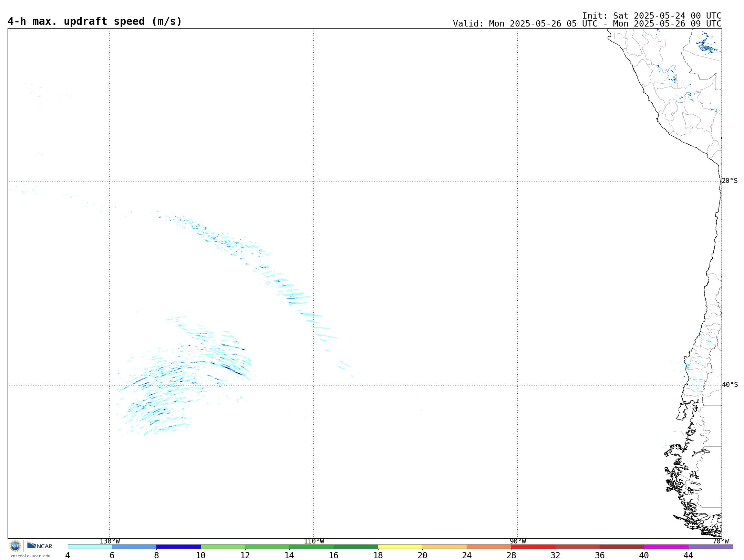Click the dark green 16-18 color swatch

(356, 547)
